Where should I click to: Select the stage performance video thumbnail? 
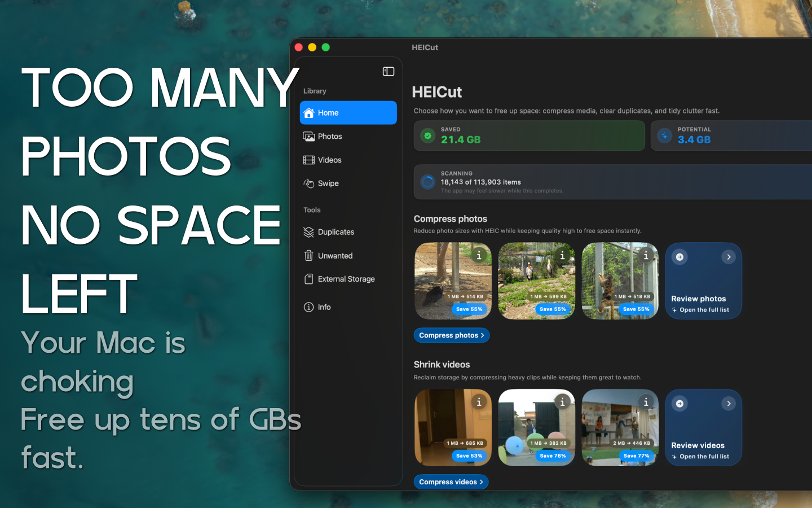click(x=620, y=428)
